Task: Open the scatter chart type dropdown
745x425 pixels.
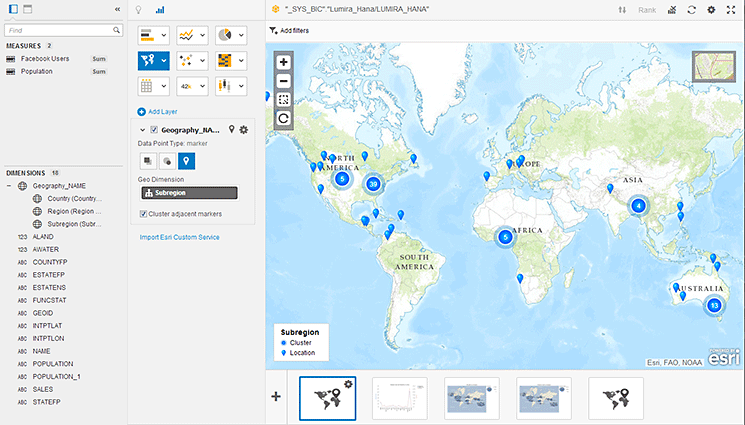Action: tap(202, 60)
